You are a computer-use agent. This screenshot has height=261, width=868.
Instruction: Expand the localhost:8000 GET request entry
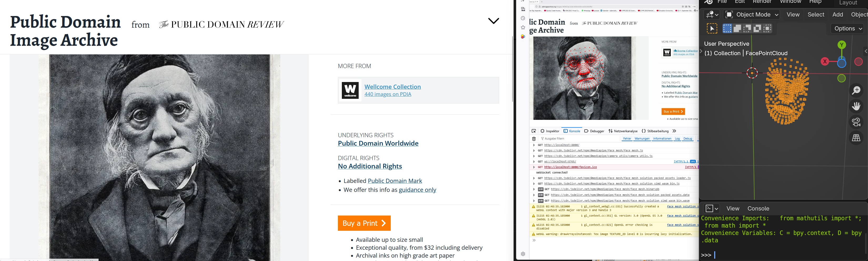(534, 145)
